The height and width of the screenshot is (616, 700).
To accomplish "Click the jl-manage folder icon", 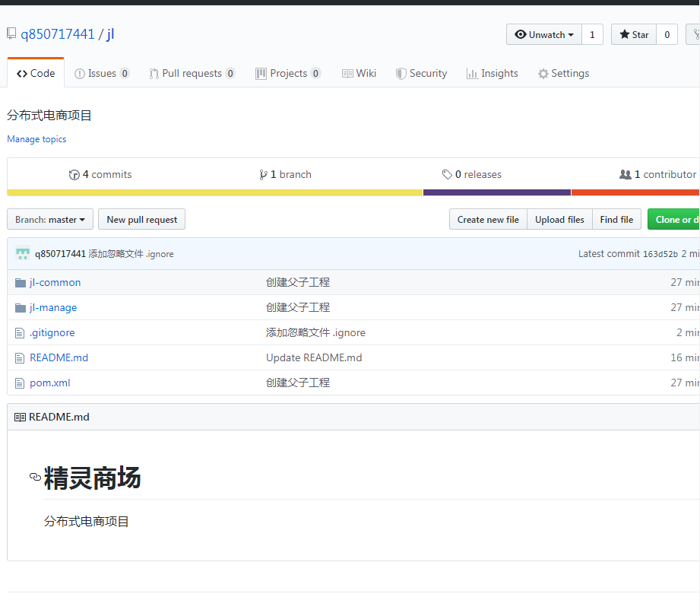I will coord(20,308).
